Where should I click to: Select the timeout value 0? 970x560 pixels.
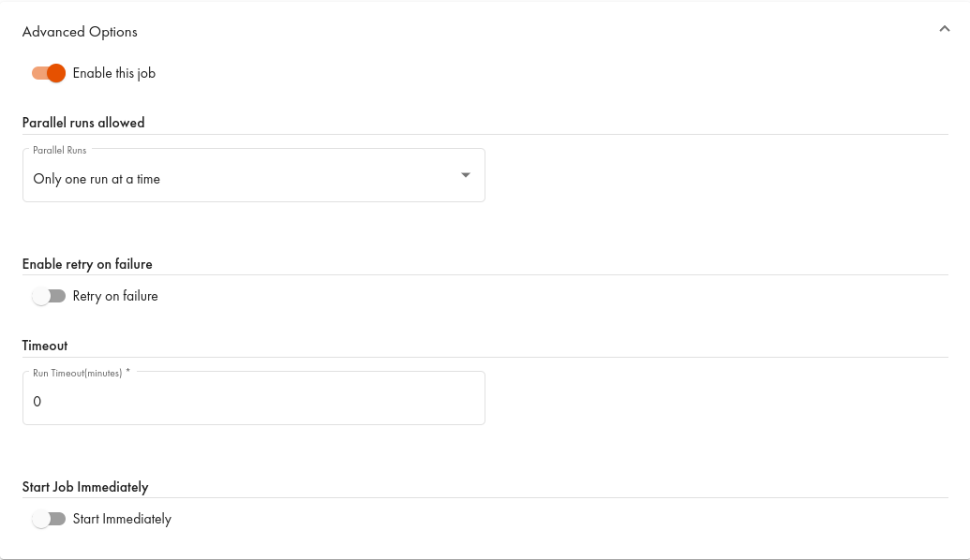click(x=37, y=401)
